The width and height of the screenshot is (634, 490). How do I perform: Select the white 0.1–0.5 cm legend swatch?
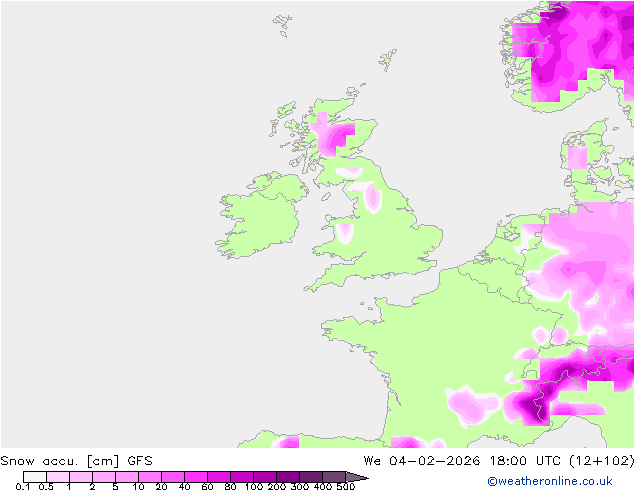click(34, 477)
